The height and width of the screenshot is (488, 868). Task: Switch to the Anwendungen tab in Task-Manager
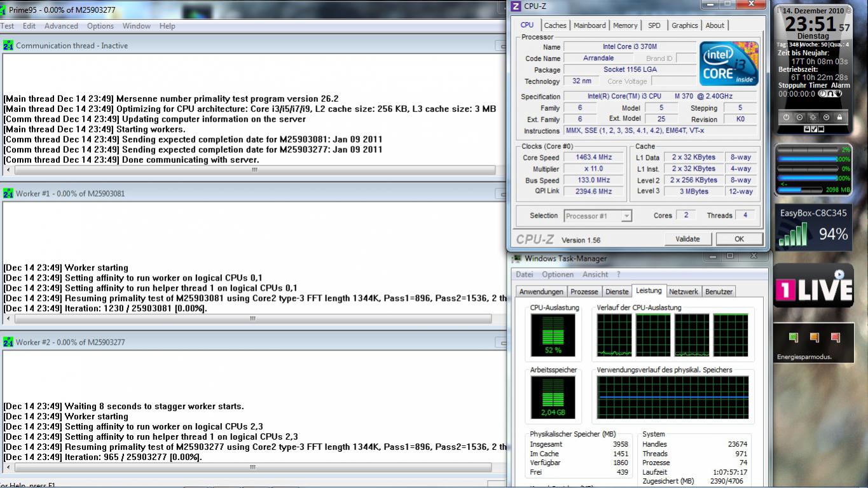541,291
